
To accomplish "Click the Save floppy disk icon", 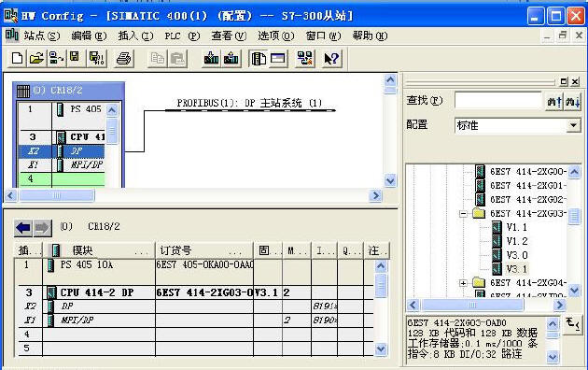I will pyautogui.click(x=75, y=58).
